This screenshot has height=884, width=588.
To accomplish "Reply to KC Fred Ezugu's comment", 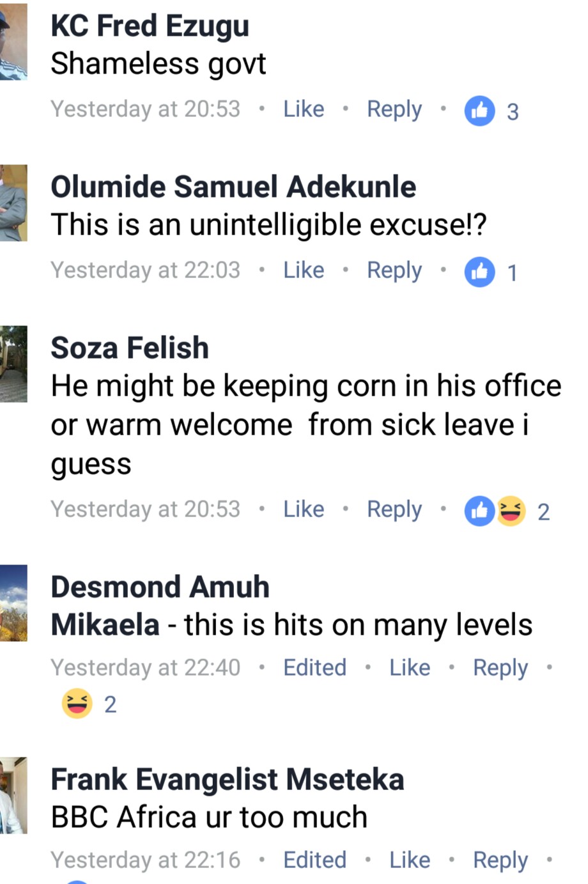I will tap(394, 109).
